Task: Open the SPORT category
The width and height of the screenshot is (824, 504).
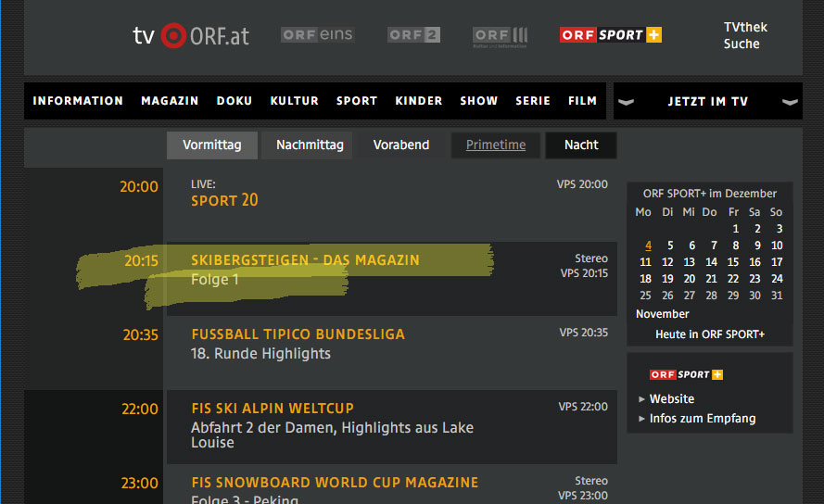Action: tap(357, 100)
